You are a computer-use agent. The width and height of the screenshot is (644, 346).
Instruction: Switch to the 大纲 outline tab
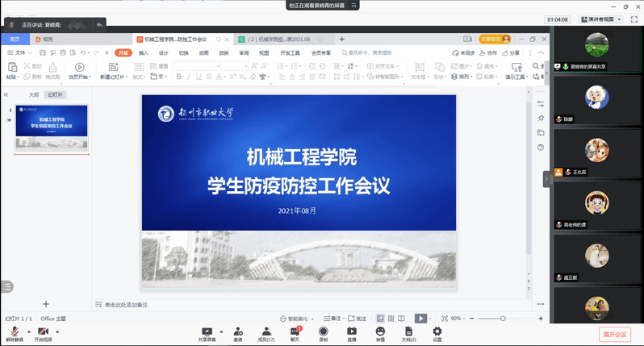click(33, 94)
